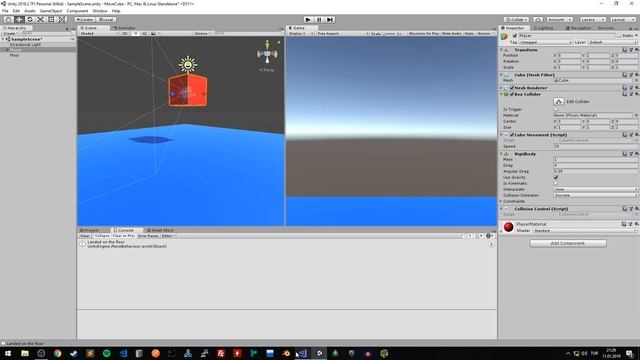Open the Interpolate dropdown
Screen dimensions: 640x360
(x=596, y=189)
